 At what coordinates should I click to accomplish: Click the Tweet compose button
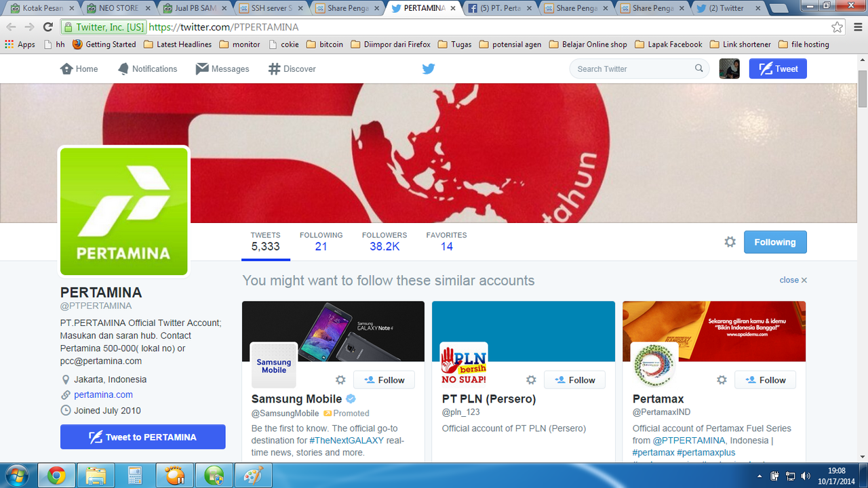pyautogui.click(x=778, y=68)
